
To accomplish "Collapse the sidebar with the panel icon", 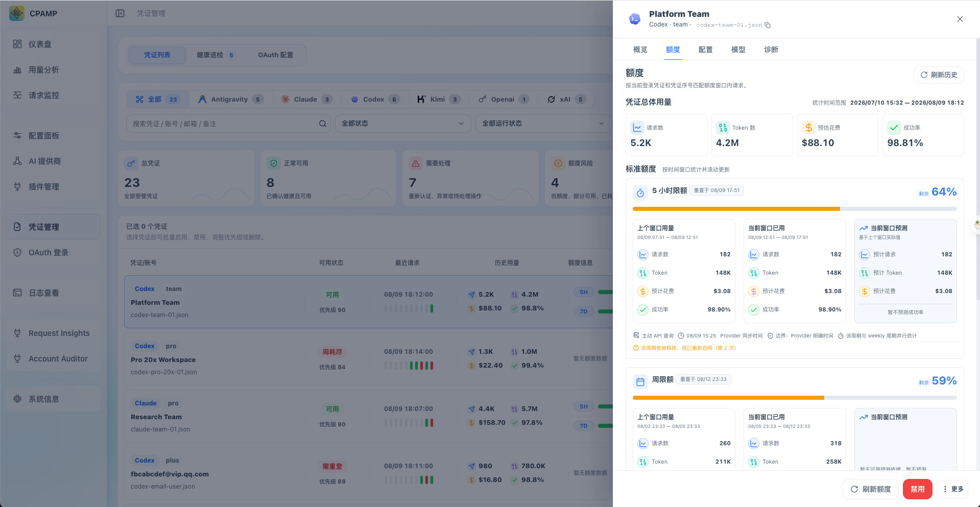I will point(120,13).
